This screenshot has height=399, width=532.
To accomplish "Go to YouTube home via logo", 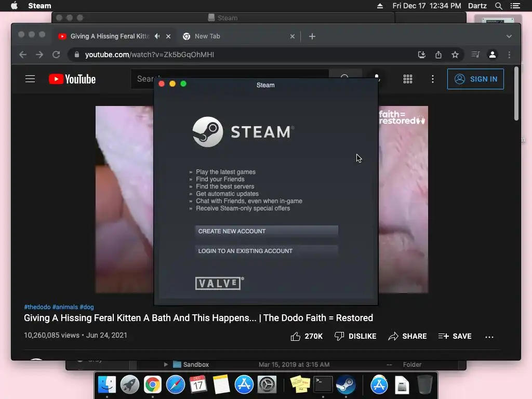I will 72,79.
